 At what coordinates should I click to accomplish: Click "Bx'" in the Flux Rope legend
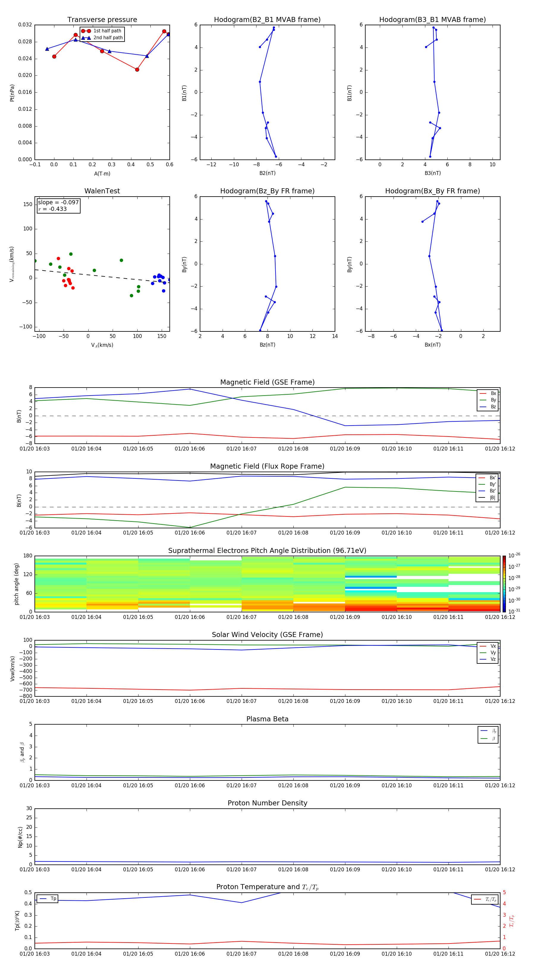click(x=493, y=478)
